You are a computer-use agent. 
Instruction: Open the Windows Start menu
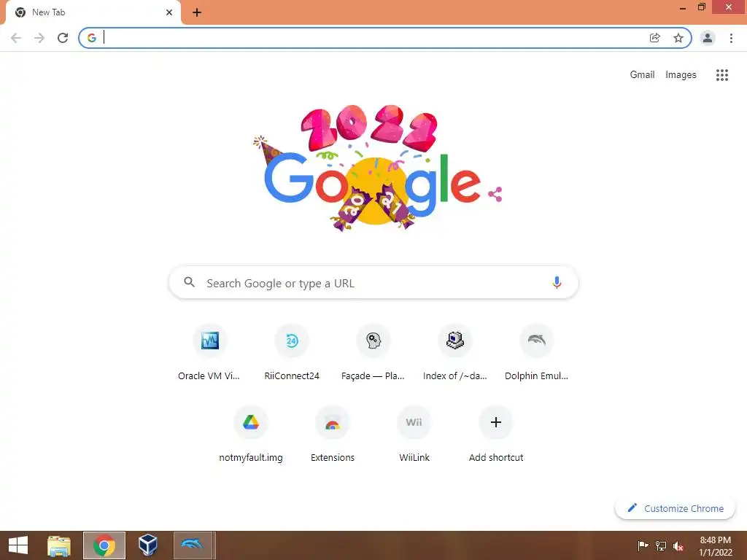pos(18,545)
